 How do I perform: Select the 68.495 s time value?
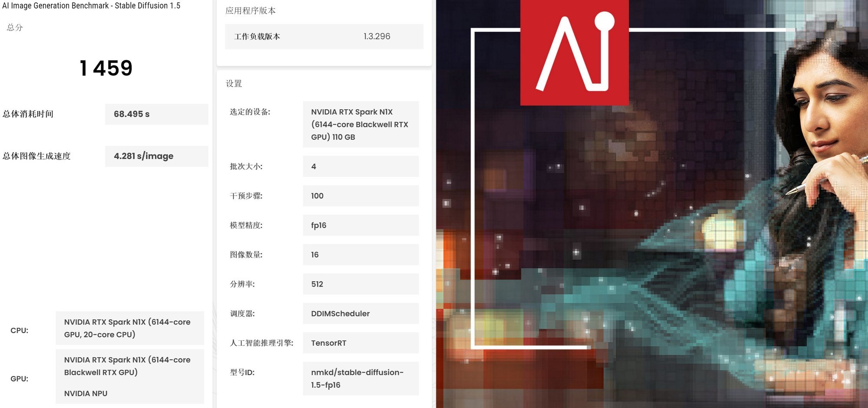(x=157, y=114)
